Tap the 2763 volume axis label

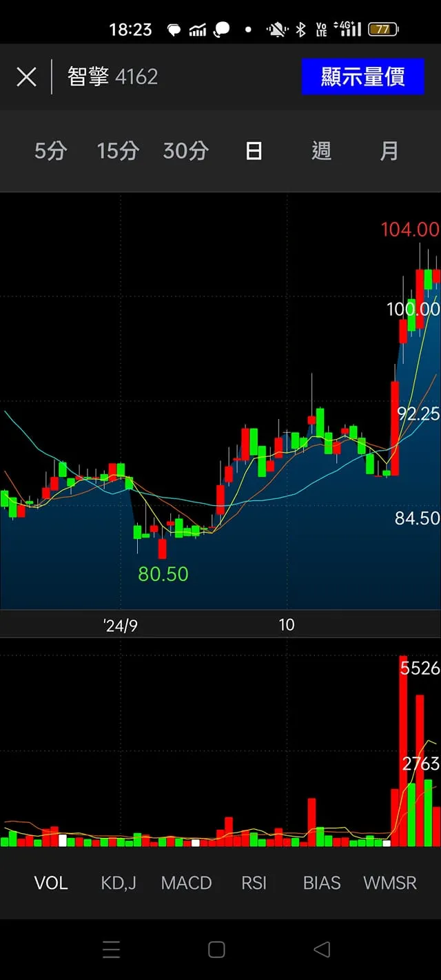point(421,764)
